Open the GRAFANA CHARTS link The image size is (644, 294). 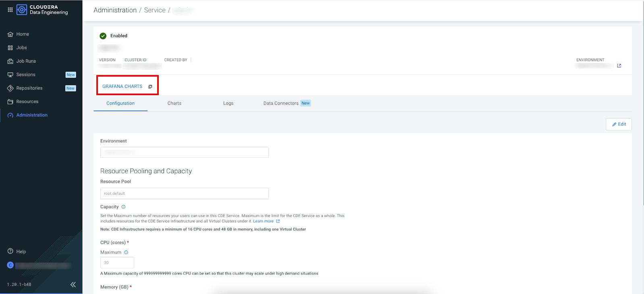click(122, 86)
